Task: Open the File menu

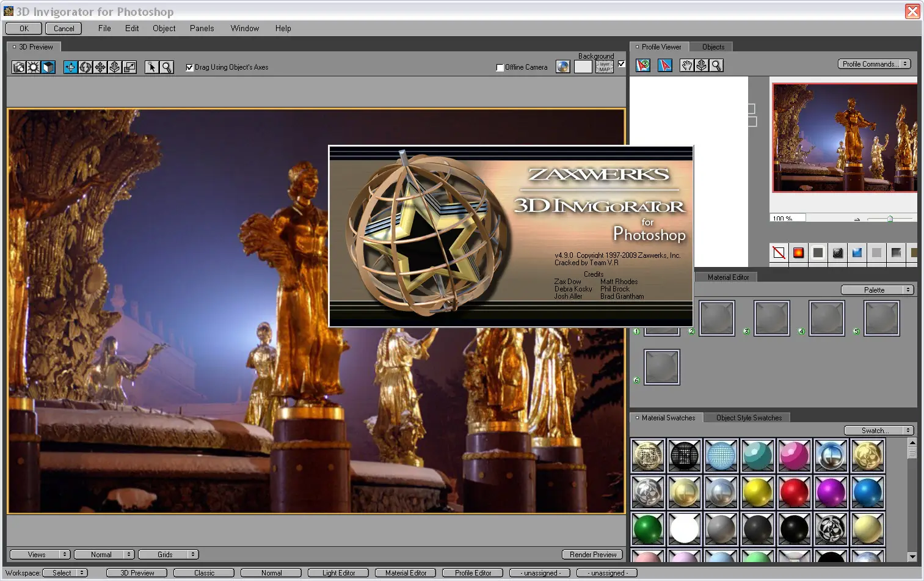Action: [x=104, y=28]
